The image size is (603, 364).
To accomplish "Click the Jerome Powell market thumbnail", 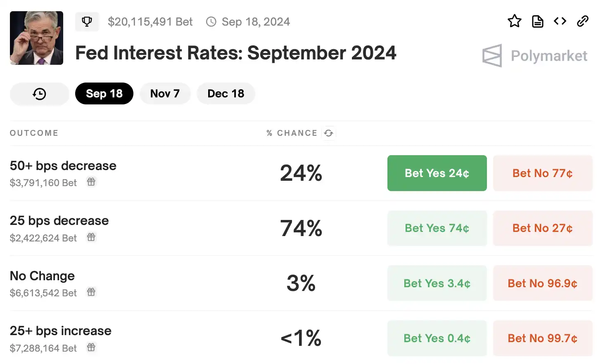I will tap(36, 38).
